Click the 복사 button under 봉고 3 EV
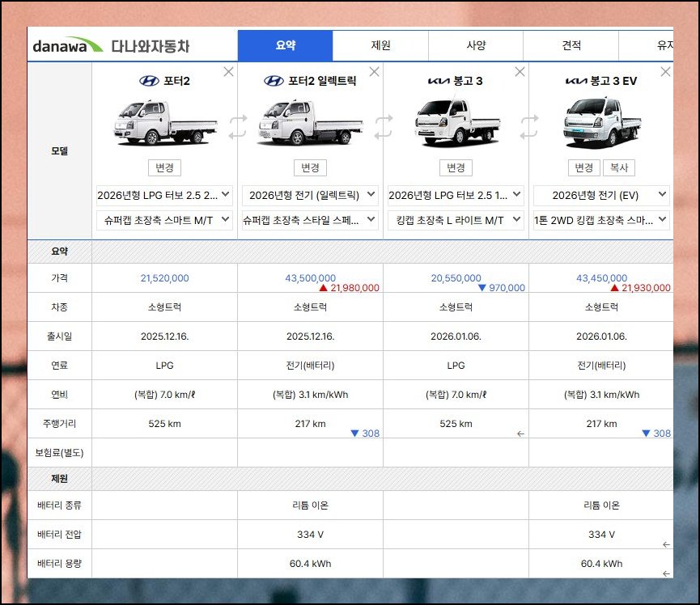 click(619, 167)
